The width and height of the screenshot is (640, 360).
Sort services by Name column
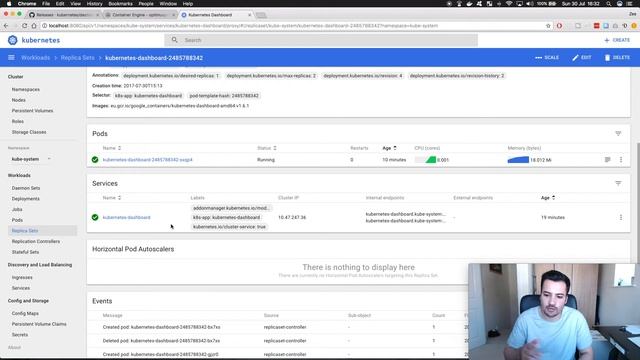click(112, 198)
